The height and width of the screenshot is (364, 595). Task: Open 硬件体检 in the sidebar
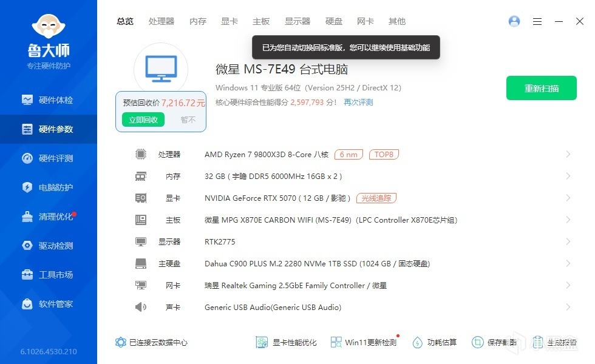[x=48, y=100]
